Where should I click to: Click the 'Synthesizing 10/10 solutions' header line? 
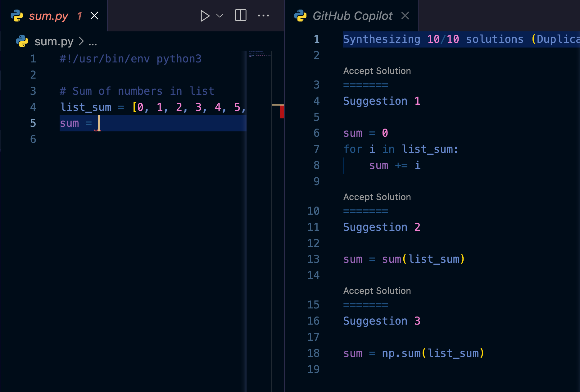[x=461, y=39]
